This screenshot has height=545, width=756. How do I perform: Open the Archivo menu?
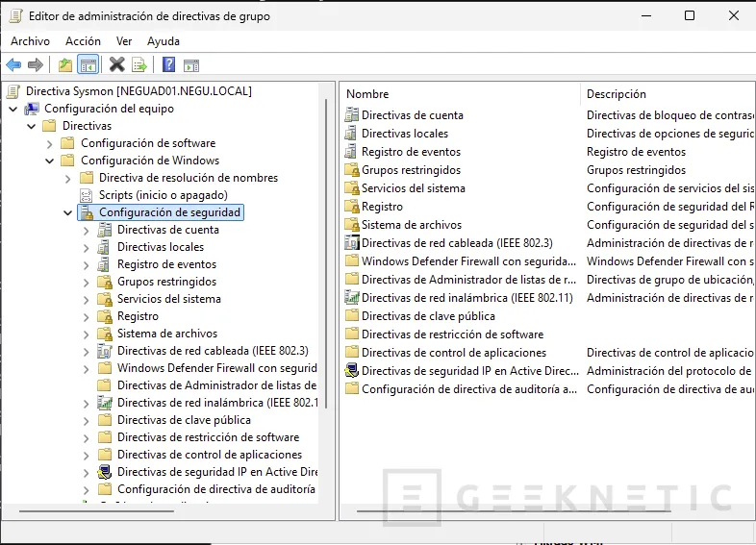tap(30, 41)
